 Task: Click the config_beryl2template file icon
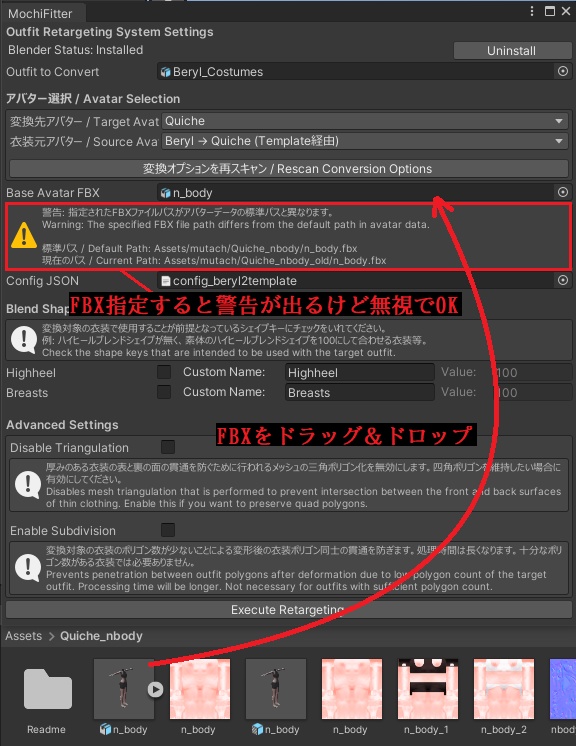click(x=166, y=281)
